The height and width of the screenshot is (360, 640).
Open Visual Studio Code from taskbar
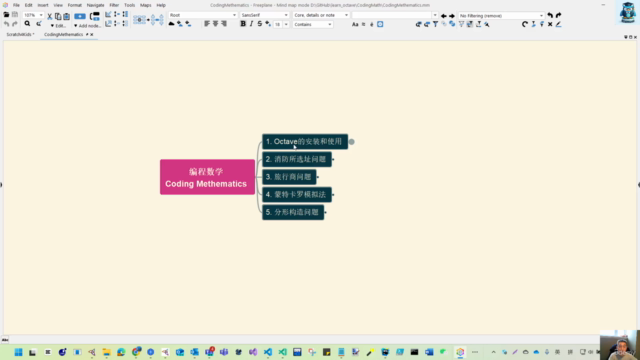pyautogui.click(x=268, y=352)
